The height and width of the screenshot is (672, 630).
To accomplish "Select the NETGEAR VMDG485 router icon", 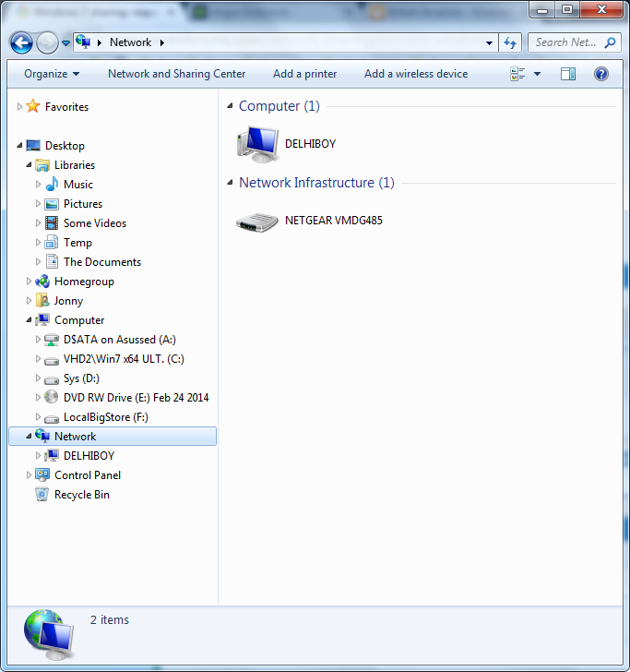I will 257,222.
